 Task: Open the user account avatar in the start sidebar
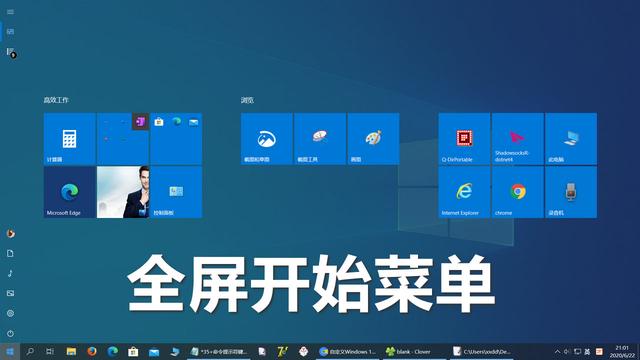pos(11,233)
